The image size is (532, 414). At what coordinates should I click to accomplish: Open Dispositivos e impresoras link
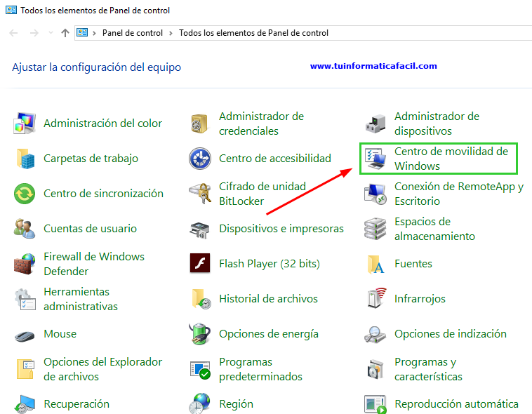281,229
